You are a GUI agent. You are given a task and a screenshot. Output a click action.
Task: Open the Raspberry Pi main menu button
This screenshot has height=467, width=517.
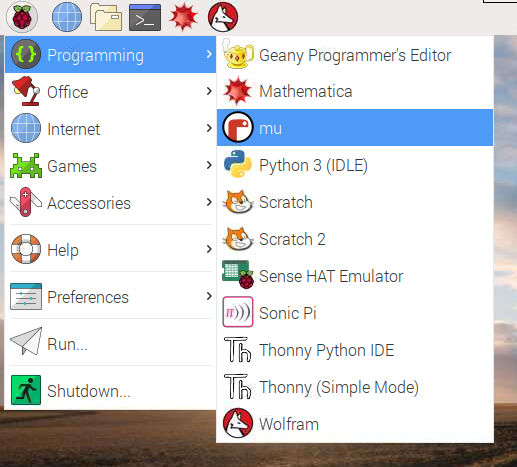pos(22,17)
